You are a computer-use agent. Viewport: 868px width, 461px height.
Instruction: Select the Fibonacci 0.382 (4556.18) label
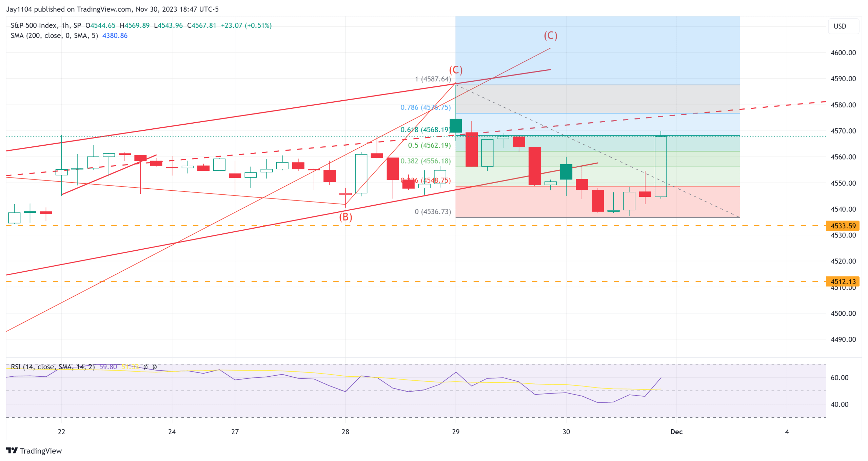pyautogui.click(x=426, y=161)
